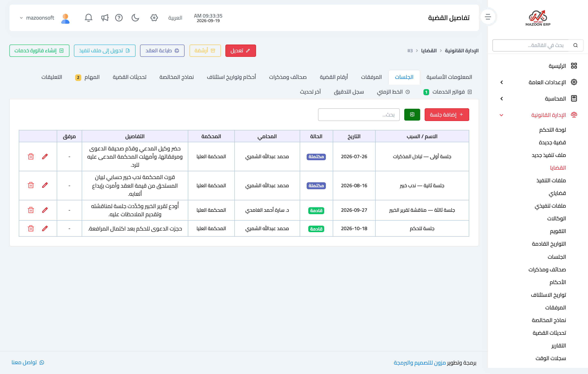Click the الإعدادات العامة gear icon
Screen dimensions: 588x374
coord(574,82)
